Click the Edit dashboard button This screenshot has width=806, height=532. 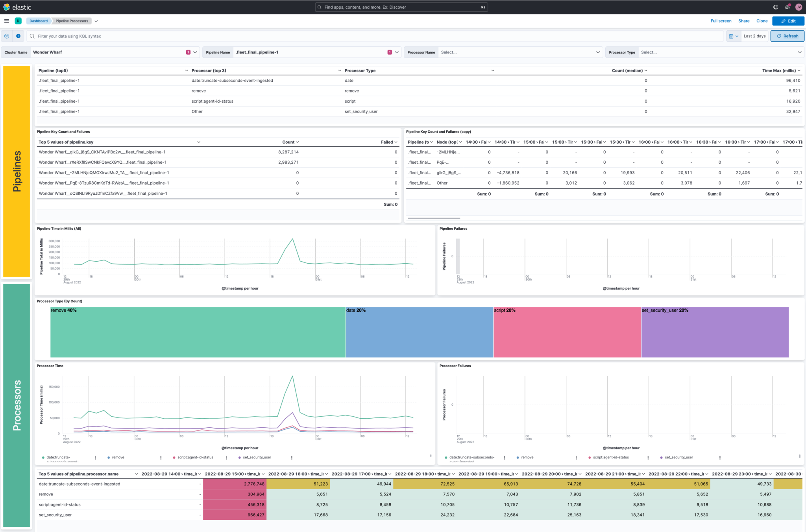click(x=788, y=21)
